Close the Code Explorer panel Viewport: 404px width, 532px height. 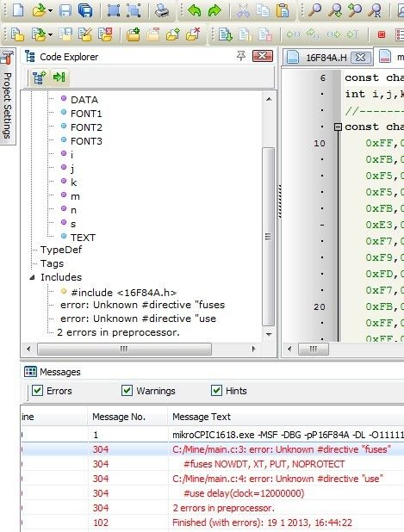tap(263, 56)
